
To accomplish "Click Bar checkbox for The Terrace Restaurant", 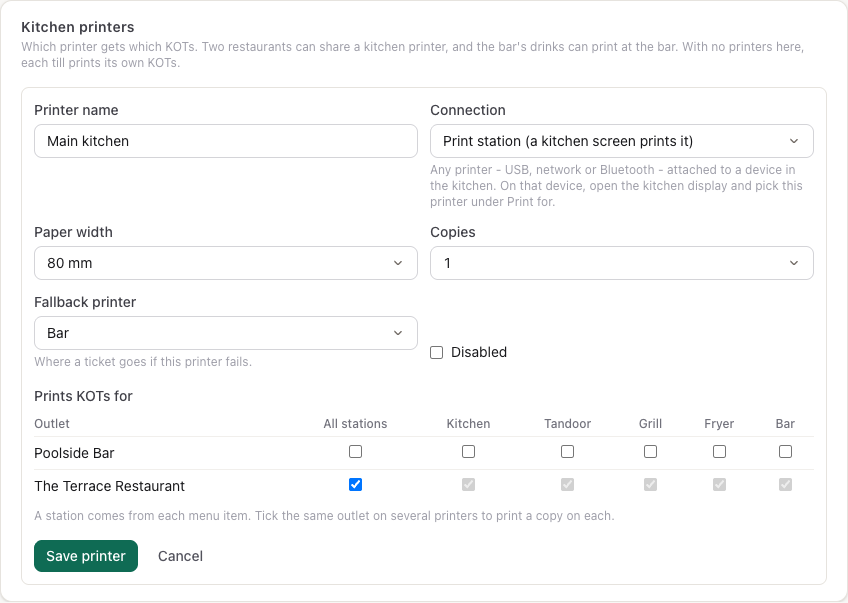I will point(785,485).
